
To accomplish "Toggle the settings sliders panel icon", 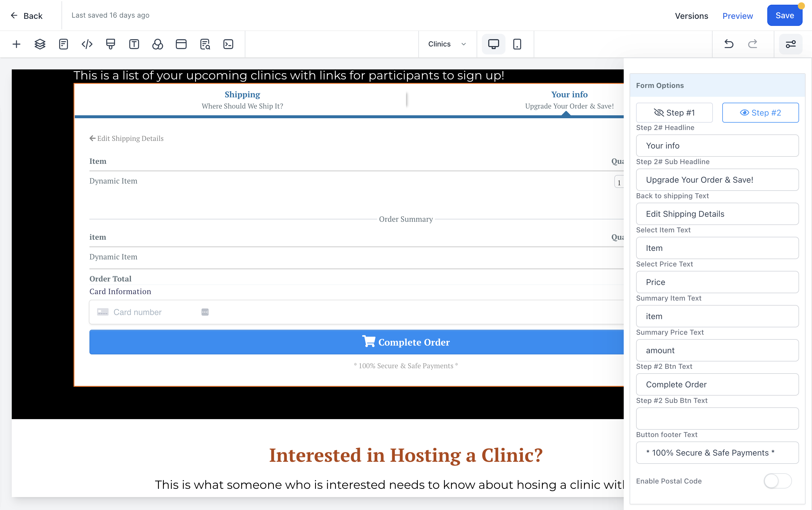I will 791,44.
